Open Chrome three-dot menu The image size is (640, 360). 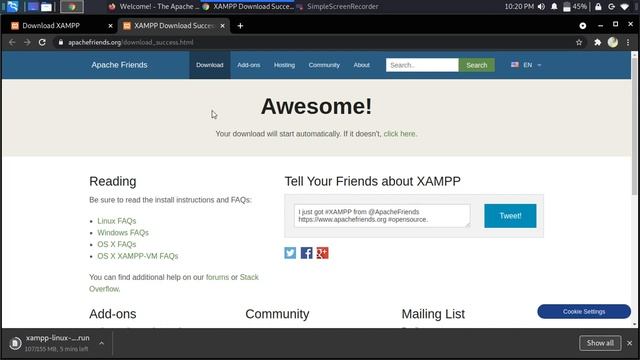coord(628,42)
